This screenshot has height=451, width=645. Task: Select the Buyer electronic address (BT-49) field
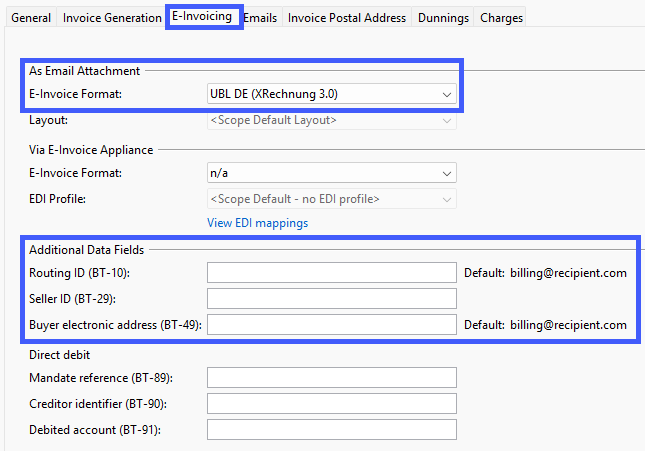tap(331, 325)
